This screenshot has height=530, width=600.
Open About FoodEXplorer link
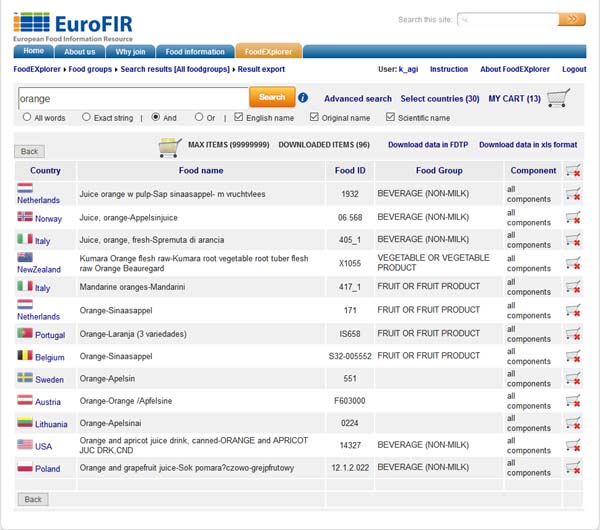[x=515, y=69]
